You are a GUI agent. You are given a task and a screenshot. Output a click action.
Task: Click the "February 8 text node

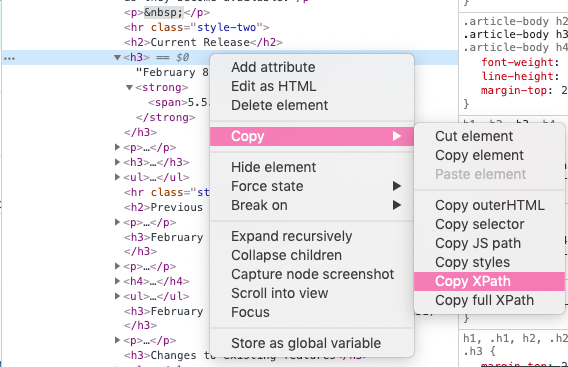172,72
